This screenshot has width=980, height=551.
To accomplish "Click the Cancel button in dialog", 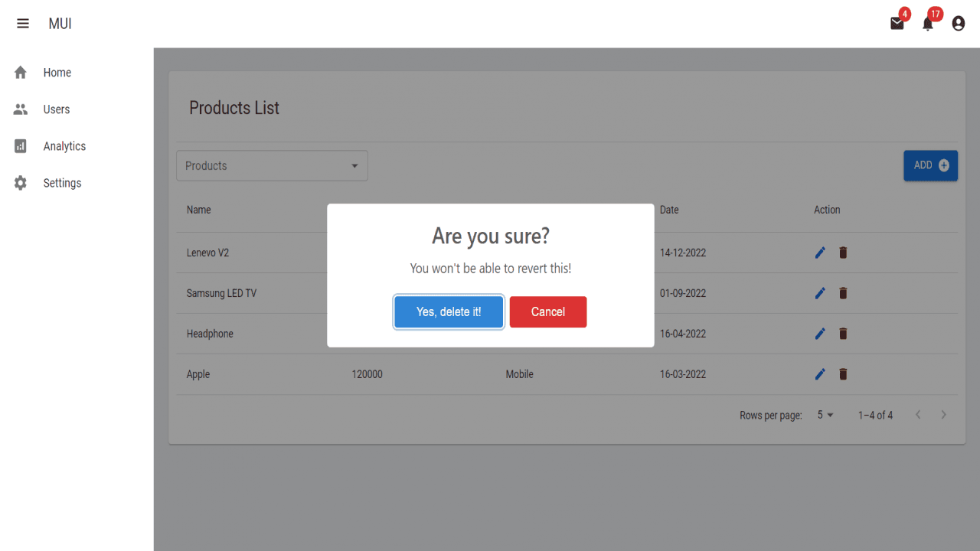I will pyautogui.click(x=548, y=312).
